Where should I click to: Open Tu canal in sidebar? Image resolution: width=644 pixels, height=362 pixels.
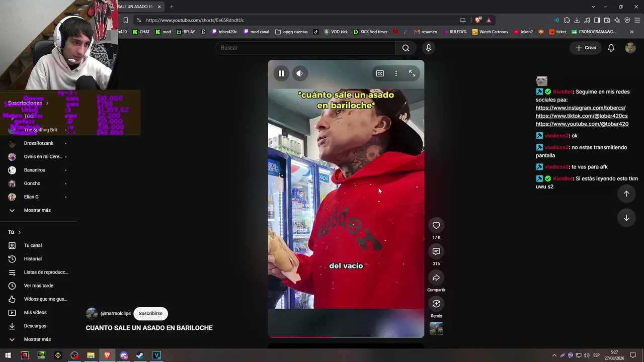pos(33,245)
